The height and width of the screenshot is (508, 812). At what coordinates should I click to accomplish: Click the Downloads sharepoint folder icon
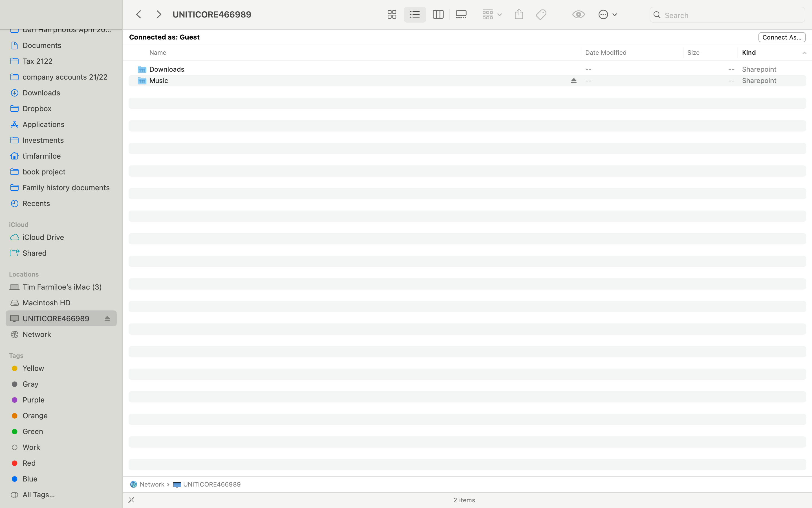pos(142,69)
